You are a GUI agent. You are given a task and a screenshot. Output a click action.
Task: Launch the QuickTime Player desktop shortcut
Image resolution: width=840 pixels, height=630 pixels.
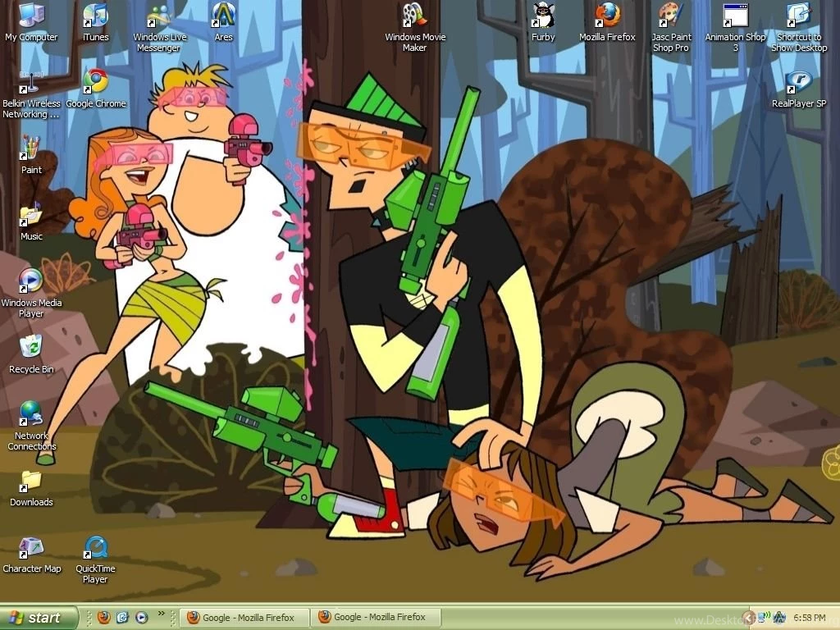pos(95,559)
